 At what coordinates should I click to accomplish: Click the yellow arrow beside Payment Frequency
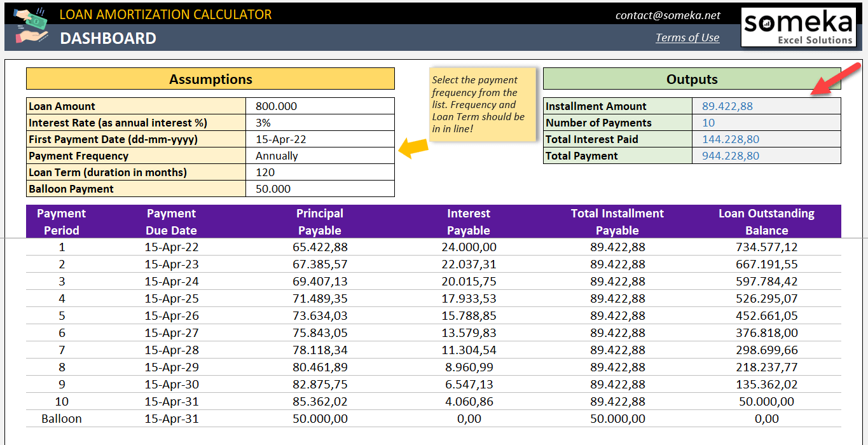click(413, 147)
